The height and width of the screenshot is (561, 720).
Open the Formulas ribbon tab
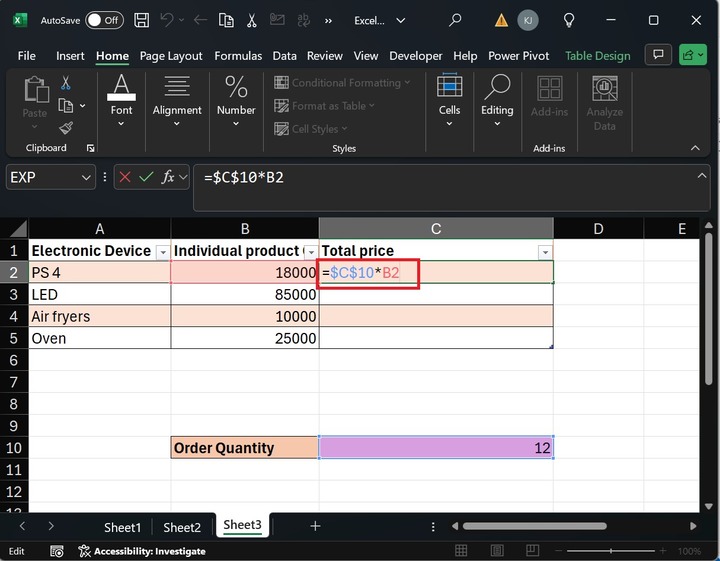coord(238,56)
